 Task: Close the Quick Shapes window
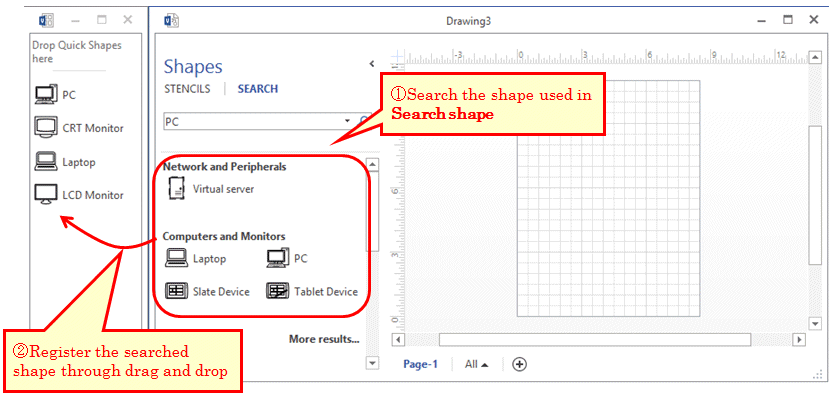pyautogui.click(x=127, y=20)
